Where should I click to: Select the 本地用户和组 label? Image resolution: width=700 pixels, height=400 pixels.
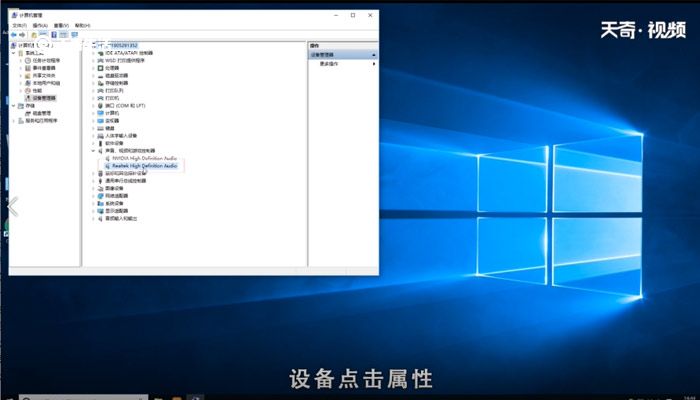point(46,83)
